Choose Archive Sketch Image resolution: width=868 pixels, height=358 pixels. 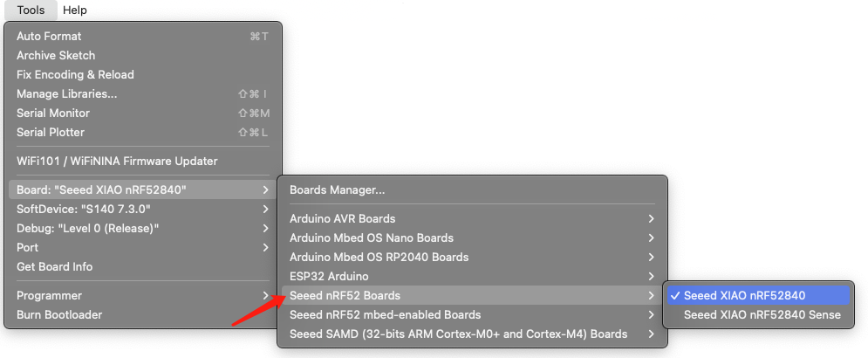point(142,55)
